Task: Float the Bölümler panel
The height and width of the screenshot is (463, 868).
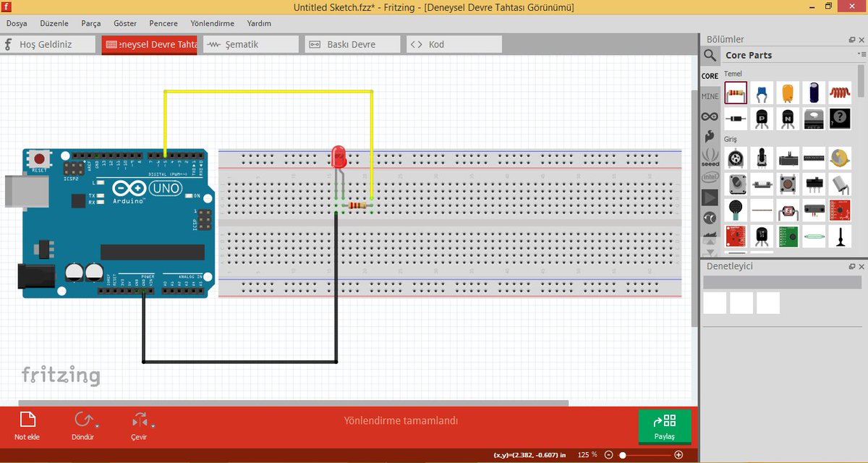Action: [x=852, y=39]
